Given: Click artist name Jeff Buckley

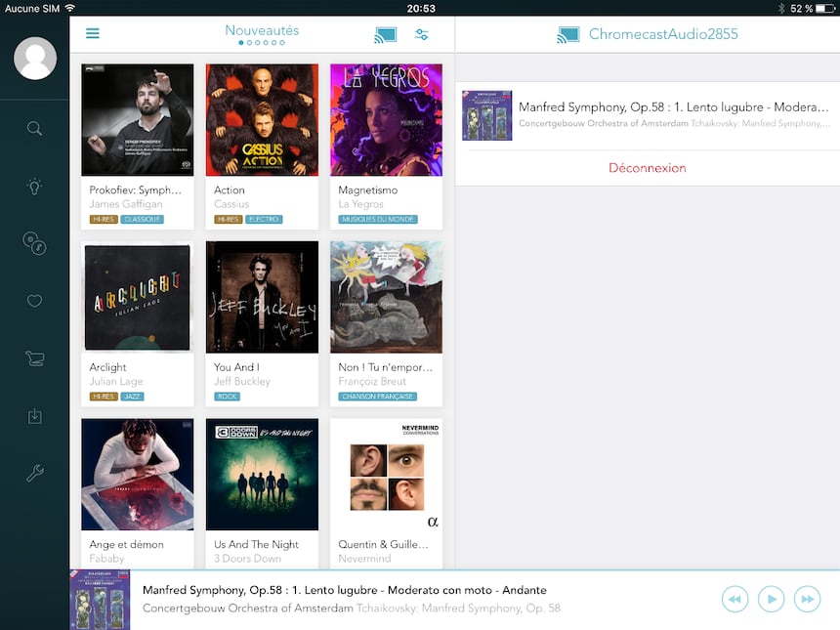Looking at the screenshot, I should pos(242,382).
